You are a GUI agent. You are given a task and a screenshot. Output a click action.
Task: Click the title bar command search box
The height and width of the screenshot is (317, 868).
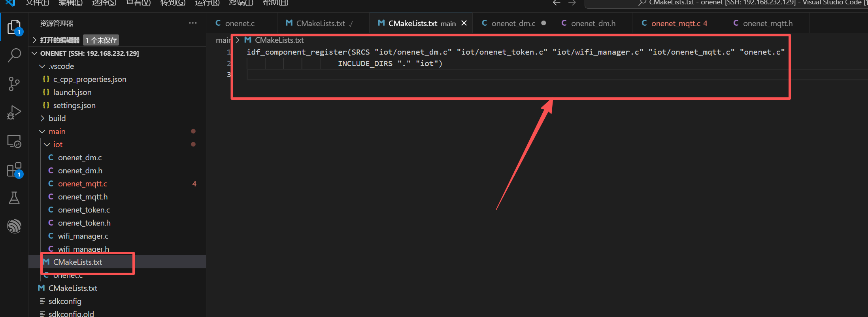(726, 3)
